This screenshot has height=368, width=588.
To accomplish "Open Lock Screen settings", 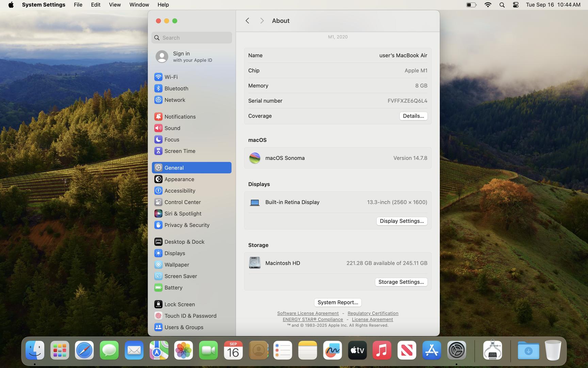I will coord(192,304).
